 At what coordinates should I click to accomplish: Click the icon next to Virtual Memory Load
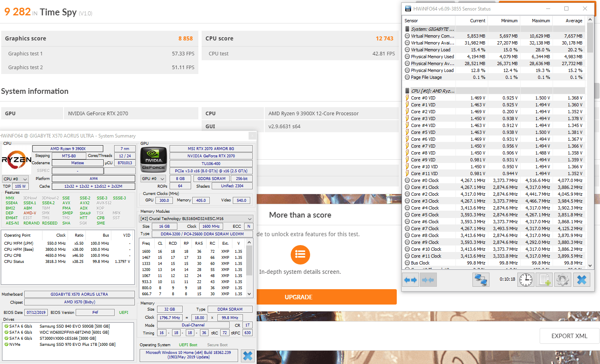tap(407, 50)
